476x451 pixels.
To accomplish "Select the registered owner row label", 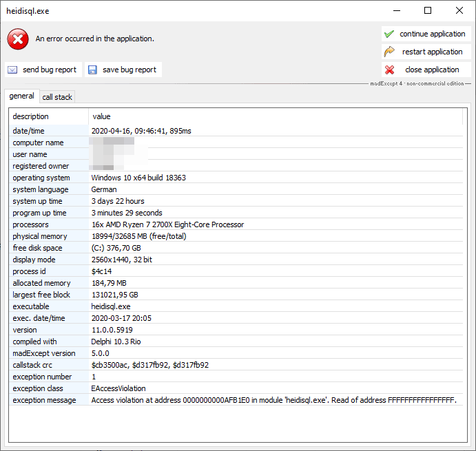I will point(41,166).
